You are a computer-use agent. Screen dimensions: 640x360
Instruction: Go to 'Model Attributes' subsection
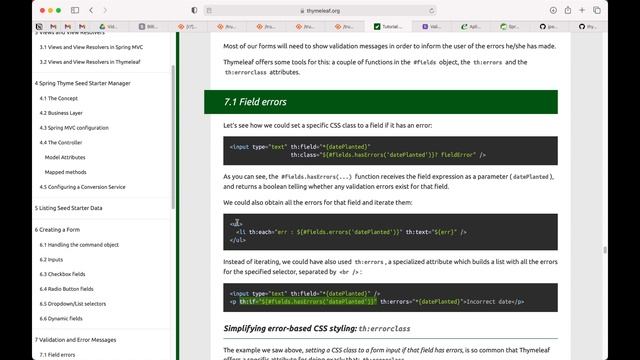click(65, 157)
